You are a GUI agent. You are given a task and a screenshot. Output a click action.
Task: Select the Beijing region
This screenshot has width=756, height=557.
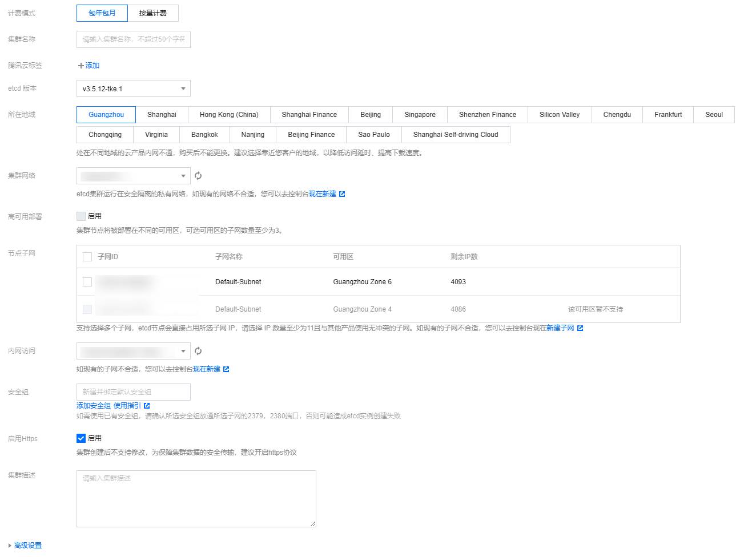point(371,115)
